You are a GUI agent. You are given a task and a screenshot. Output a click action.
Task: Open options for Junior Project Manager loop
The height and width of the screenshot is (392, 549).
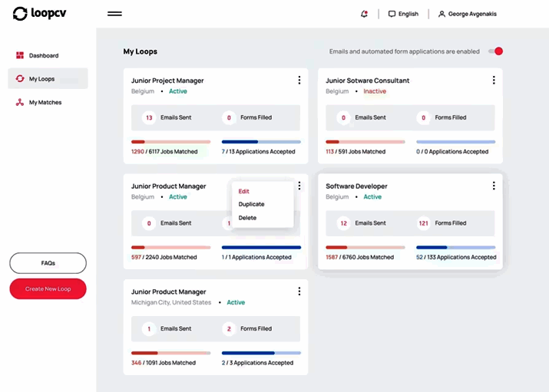[x=299, y=81]
